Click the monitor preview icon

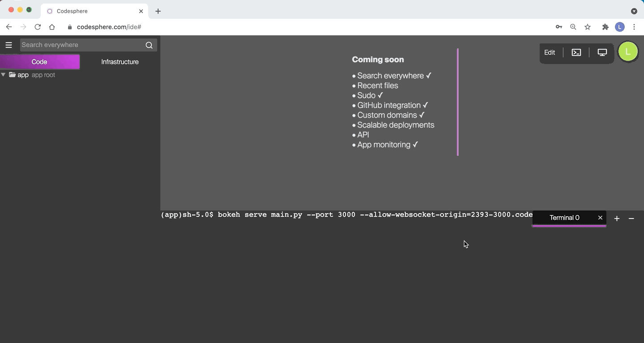(x=602, y=52)
